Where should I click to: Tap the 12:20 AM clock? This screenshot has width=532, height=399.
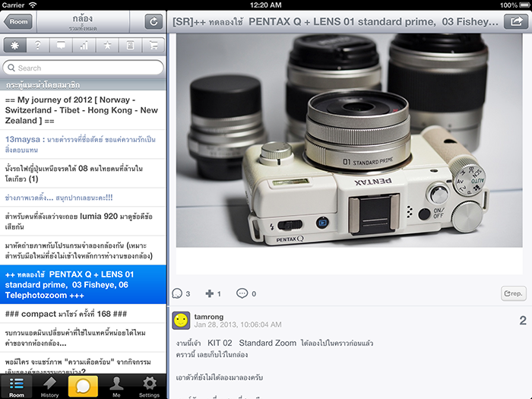[266, 5]
